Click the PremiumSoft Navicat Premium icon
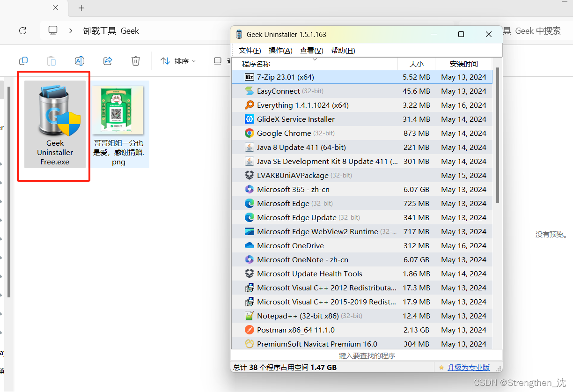The image size is (573, 392). coord(250,344)
